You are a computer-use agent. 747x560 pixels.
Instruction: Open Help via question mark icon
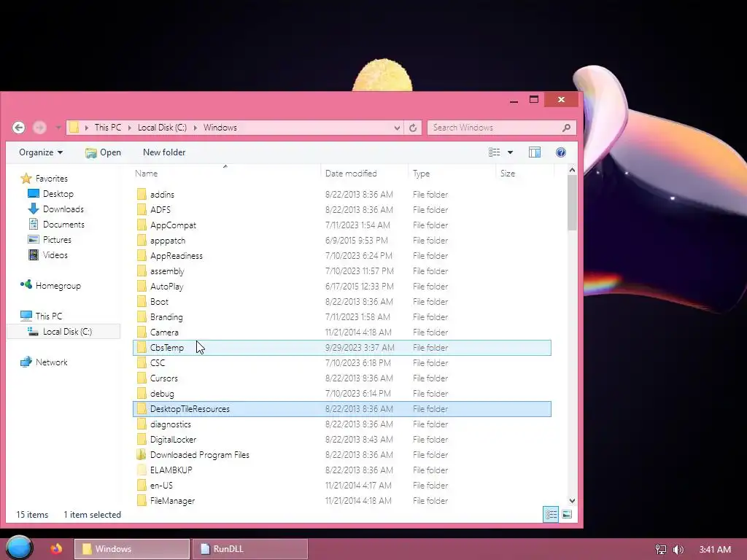point(561,152)
